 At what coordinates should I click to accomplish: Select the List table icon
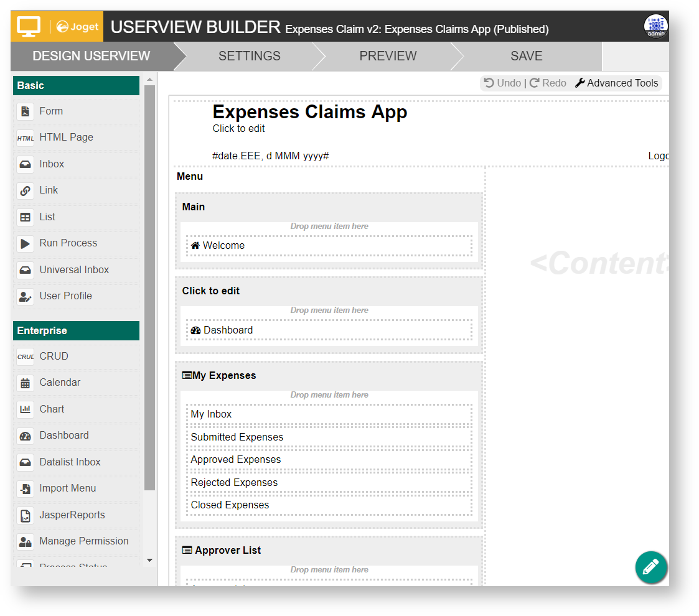coord(26,217)
